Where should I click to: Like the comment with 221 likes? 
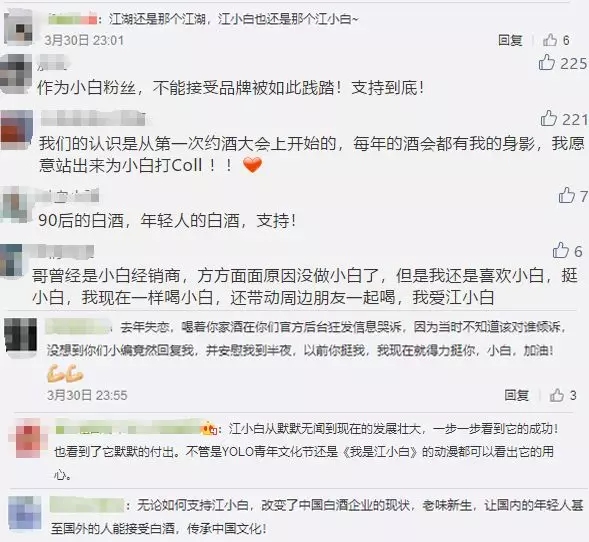point(548,118)
